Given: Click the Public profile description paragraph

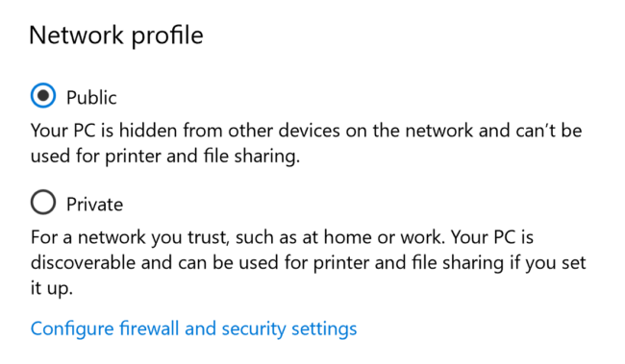Looking at the screenshot, I should tap(306, 143).
